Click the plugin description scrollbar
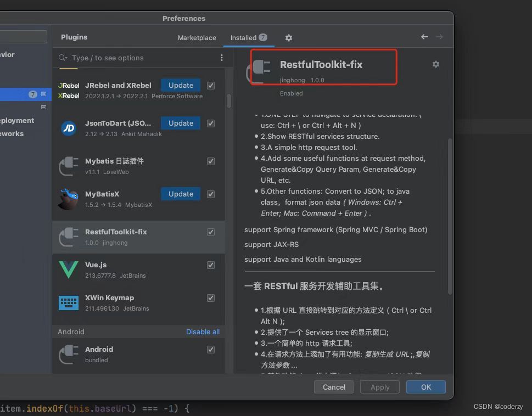The image size is (532, 416). (450, 216)
